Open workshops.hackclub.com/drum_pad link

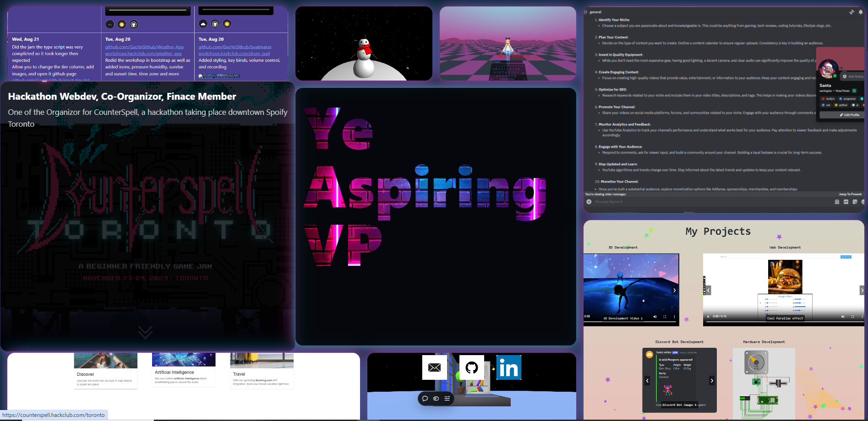(x=234, y=54)
